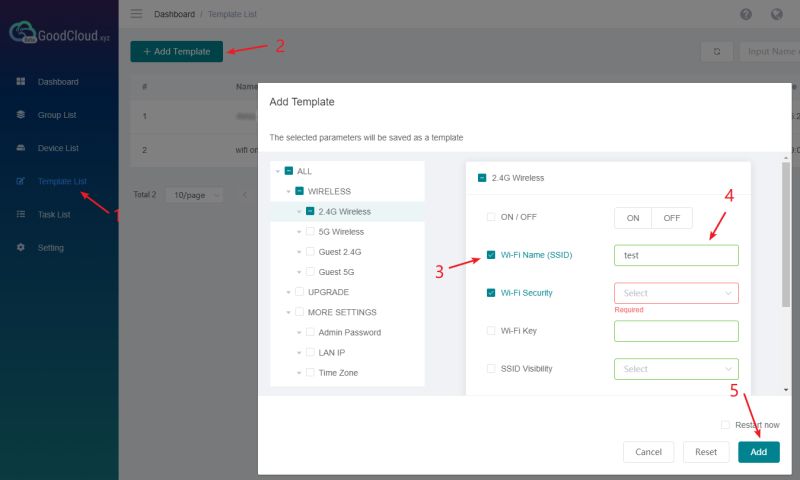Select the Guest 2.4G tree item
800x480 pixels.
(340, 252)
